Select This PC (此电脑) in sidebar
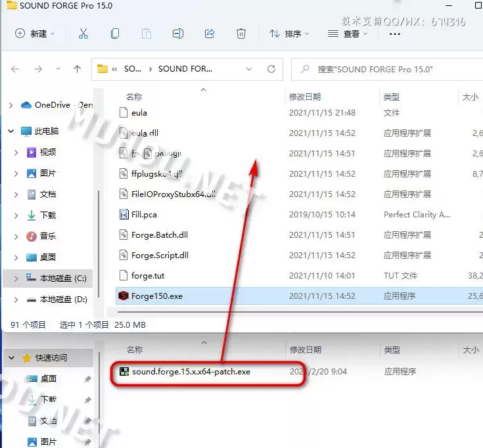The width and height of the screenshot is (483, 448). click(x=39, y=131)
